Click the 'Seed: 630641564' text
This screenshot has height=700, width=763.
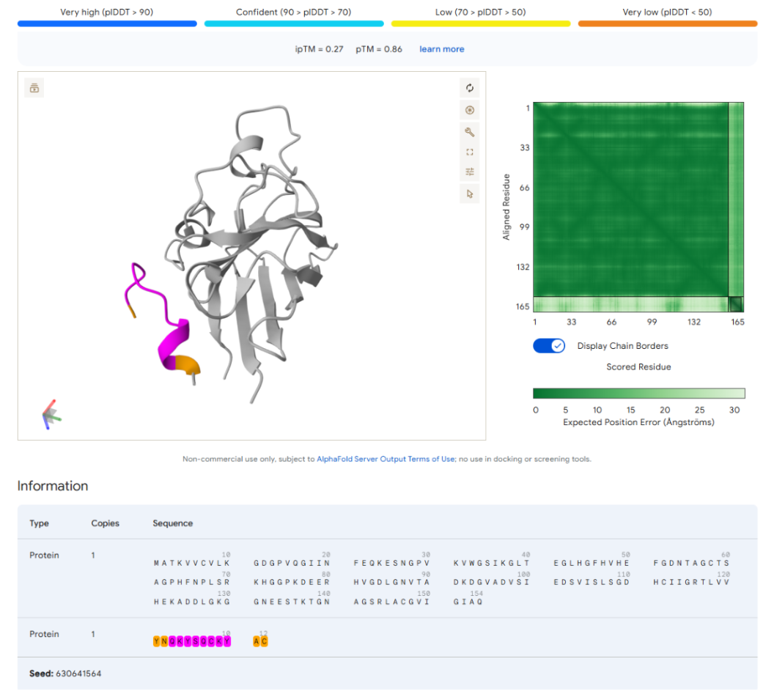[65, 674]
